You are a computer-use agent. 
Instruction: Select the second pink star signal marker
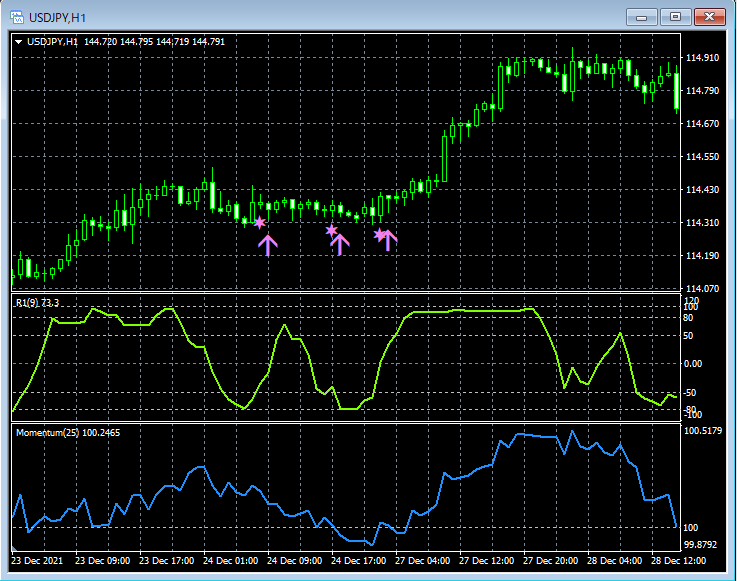click(331, 230)
